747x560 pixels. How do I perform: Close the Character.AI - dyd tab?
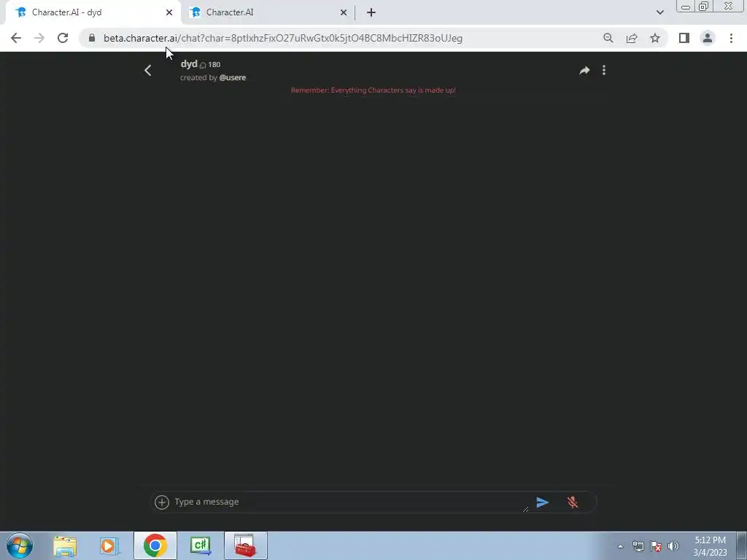(x=169, y=12)
